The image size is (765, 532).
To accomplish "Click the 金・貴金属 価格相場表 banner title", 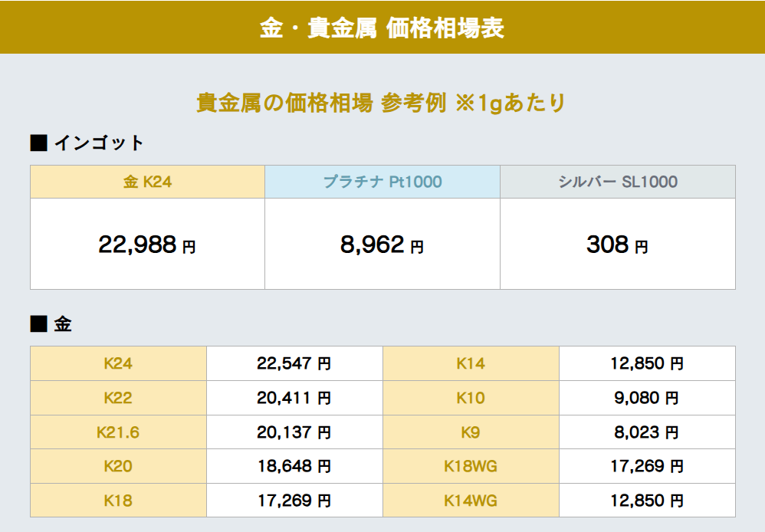I will click(382, 28).
